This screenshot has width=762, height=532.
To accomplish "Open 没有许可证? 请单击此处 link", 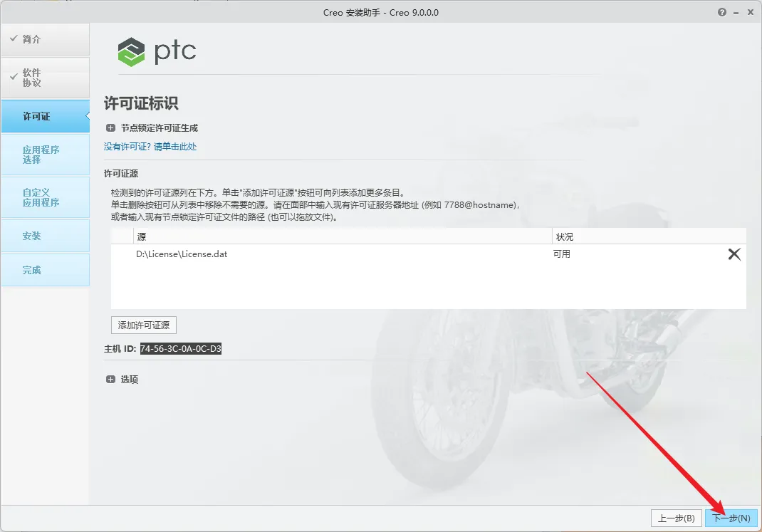I will (150, 146).
